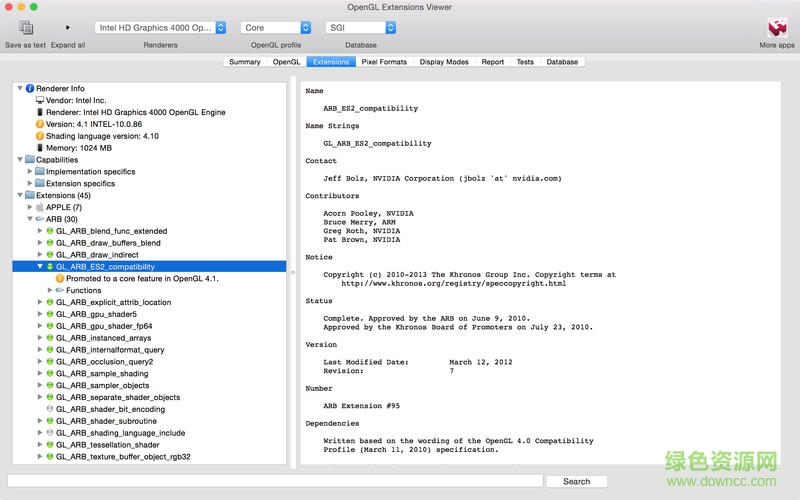This screenshot has height=500, width=800.
Task: Click the search text input field
Action: (x=275, y=481)
